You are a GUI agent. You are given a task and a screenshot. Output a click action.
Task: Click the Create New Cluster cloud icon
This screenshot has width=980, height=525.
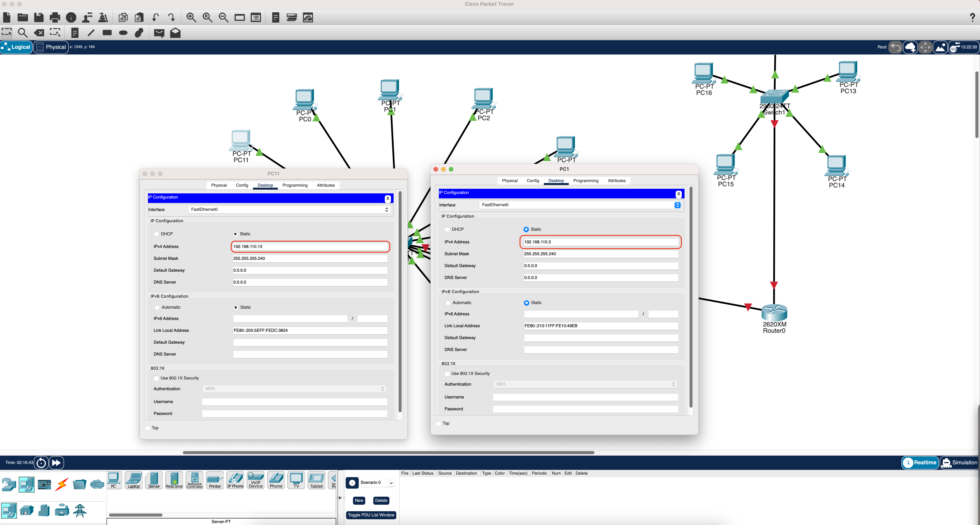[910, 47]
